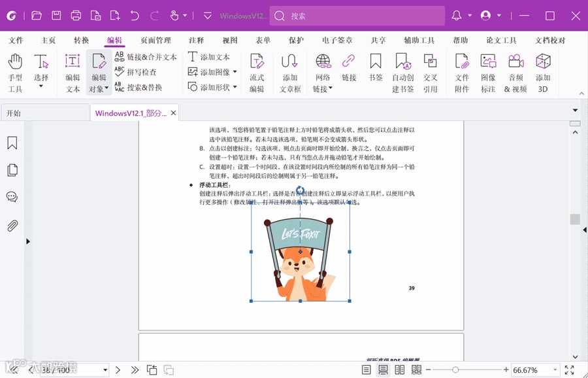Screen dimensions: 588x378
Task: Select the Hand tool (手型工具)
Action: pyautogui.click(x=15, y=73)
